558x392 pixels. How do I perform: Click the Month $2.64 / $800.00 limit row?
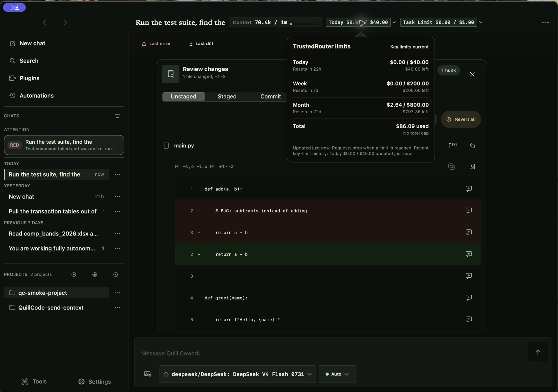[361, 108]
